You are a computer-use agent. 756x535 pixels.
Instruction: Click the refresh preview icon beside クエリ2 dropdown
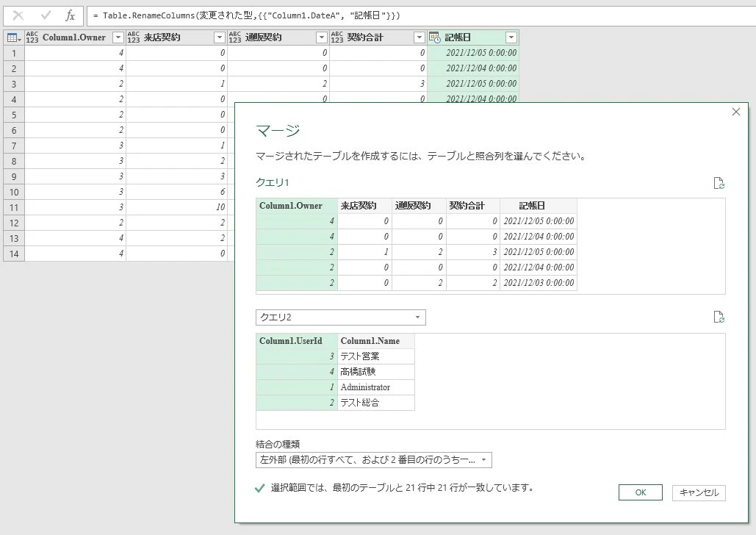719,317
